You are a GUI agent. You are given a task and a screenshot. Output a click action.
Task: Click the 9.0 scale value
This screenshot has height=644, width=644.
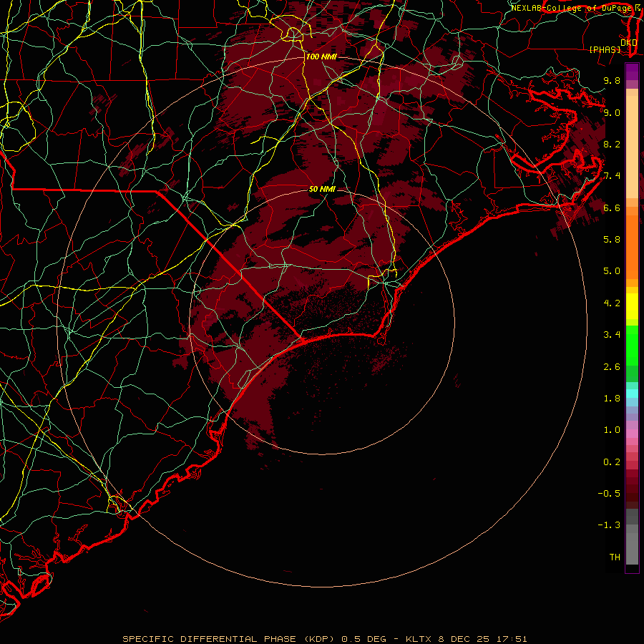click(x=612, y=112)
